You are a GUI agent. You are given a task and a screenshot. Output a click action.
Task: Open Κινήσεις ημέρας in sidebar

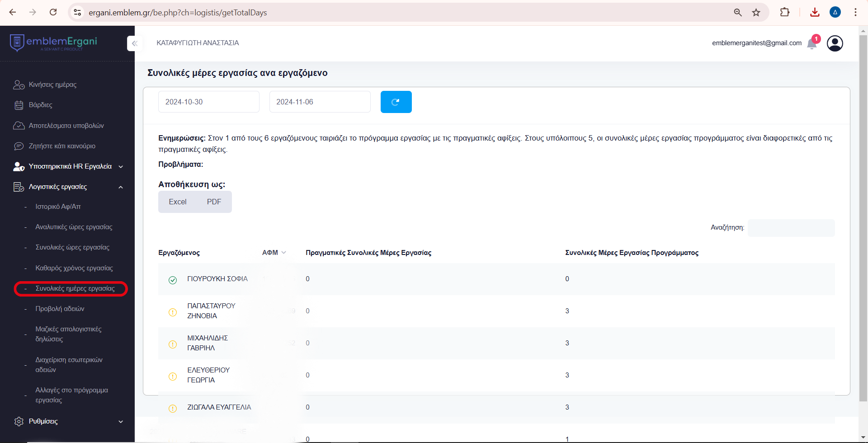(x=52, y=85)
